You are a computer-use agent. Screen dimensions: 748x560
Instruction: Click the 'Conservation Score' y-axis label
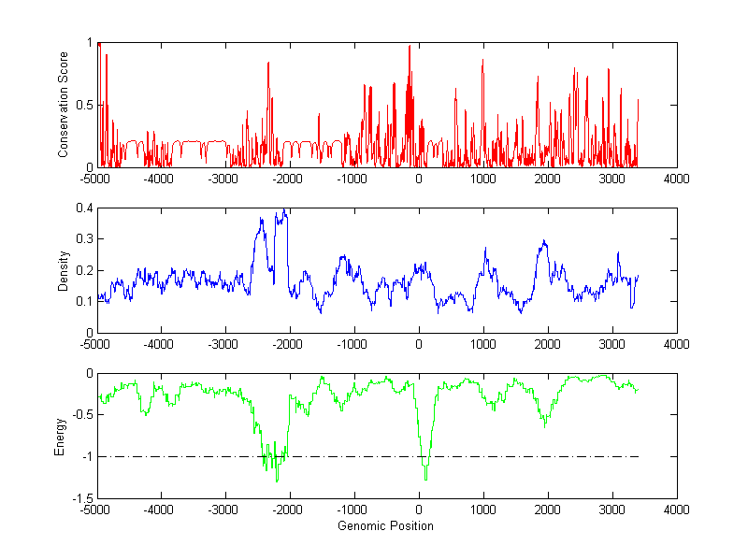click(x=64, y=105)
